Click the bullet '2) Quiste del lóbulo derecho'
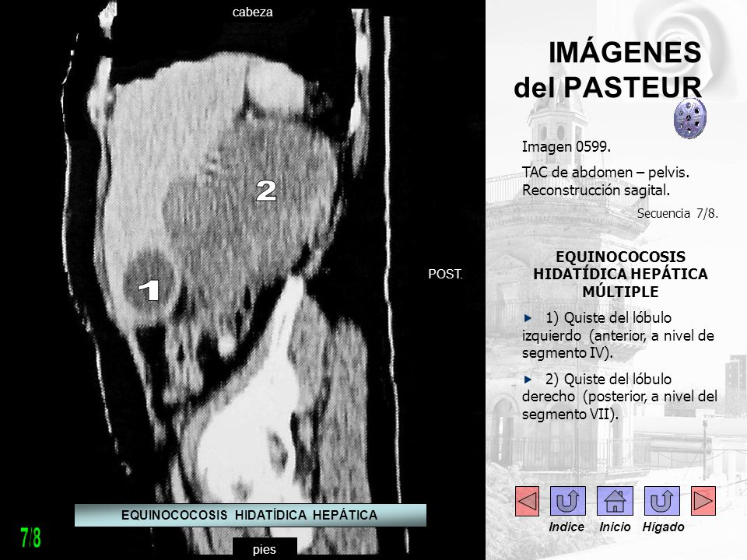Screen dimensions: 747x560 (619, 397)
